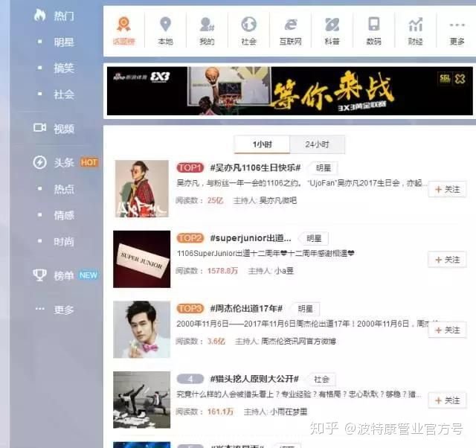This screenshot has height=448, width=476.
Task: Click the read count 25亿
Action: (216, 200)
